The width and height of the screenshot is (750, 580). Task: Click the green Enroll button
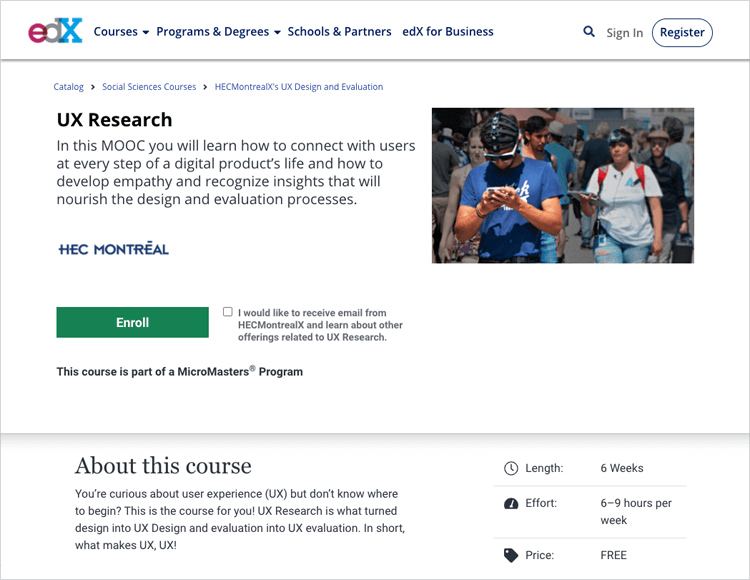(132, 322)
